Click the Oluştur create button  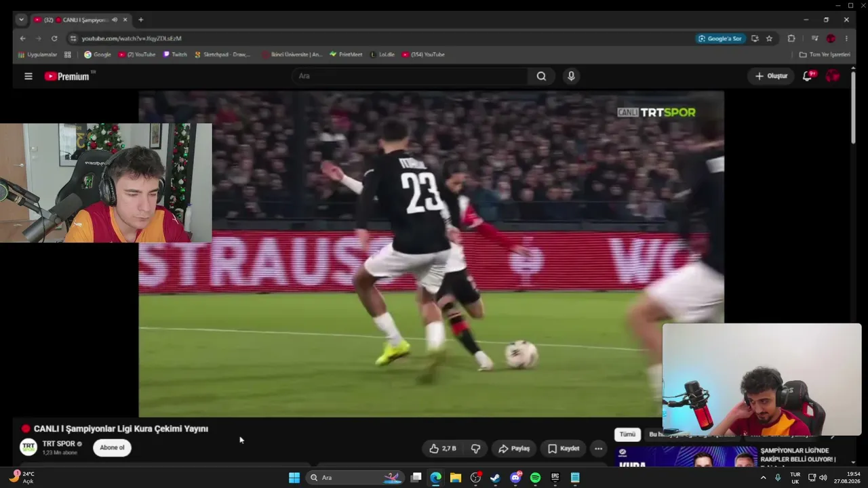771,77
